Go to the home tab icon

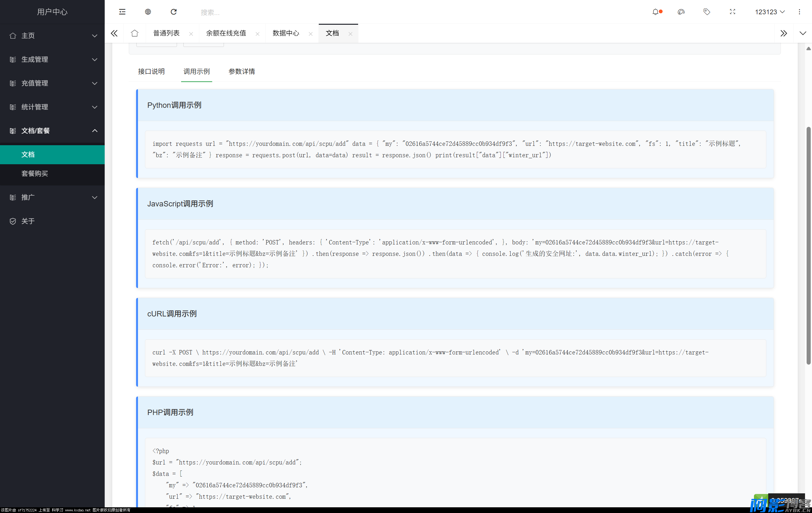pos(134,33)
